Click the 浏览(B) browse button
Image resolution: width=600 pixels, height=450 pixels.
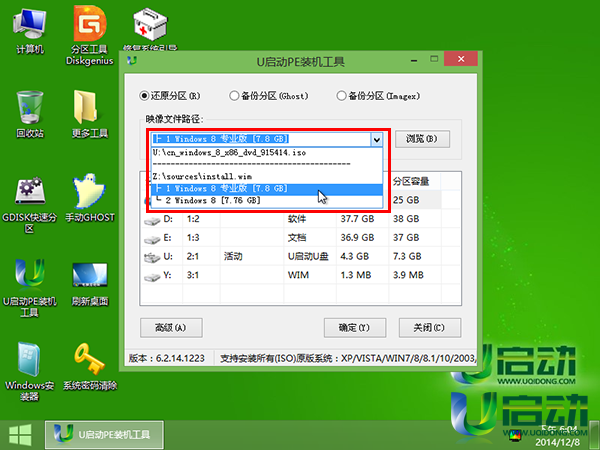422,139
